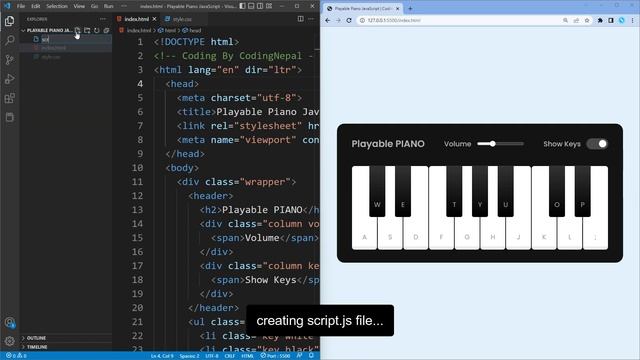This screenshot has height=360, width=640.
Task: Go back in the browser
Action: [327, 20]
